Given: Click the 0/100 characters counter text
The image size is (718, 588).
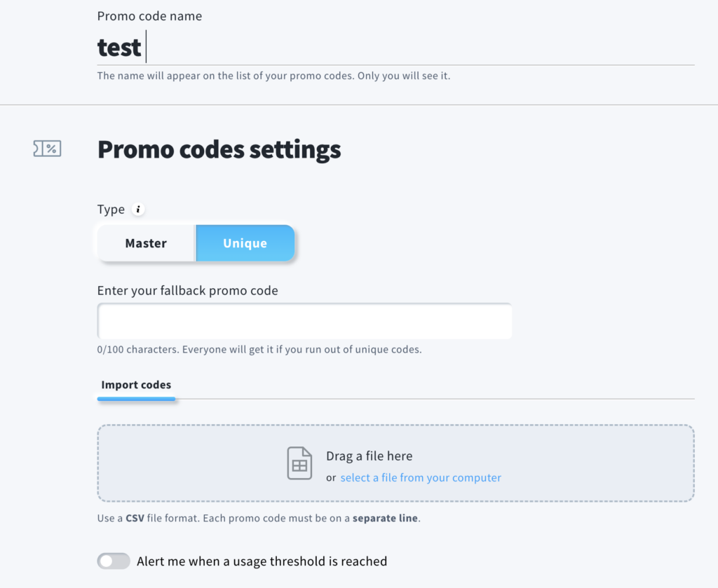Looking at the screenshot, I should click(x=259, y=349).
